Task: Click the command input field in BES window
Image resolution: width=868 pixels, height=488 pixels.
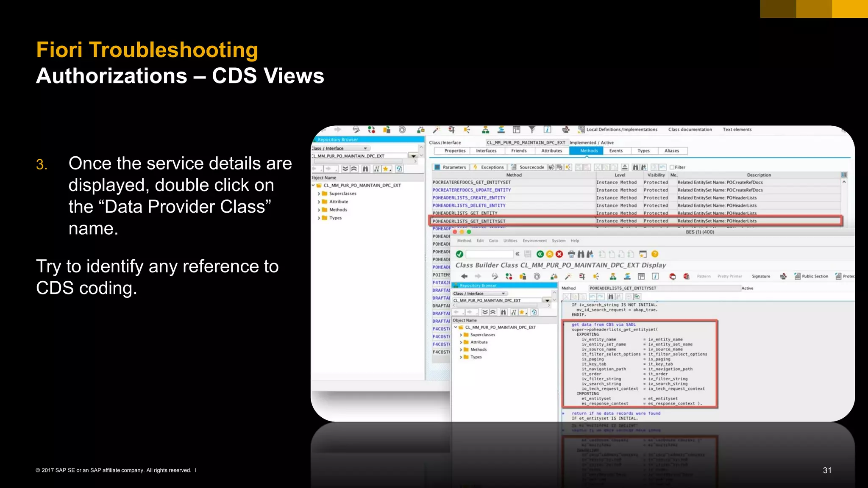Action: [x=490, y=254]
